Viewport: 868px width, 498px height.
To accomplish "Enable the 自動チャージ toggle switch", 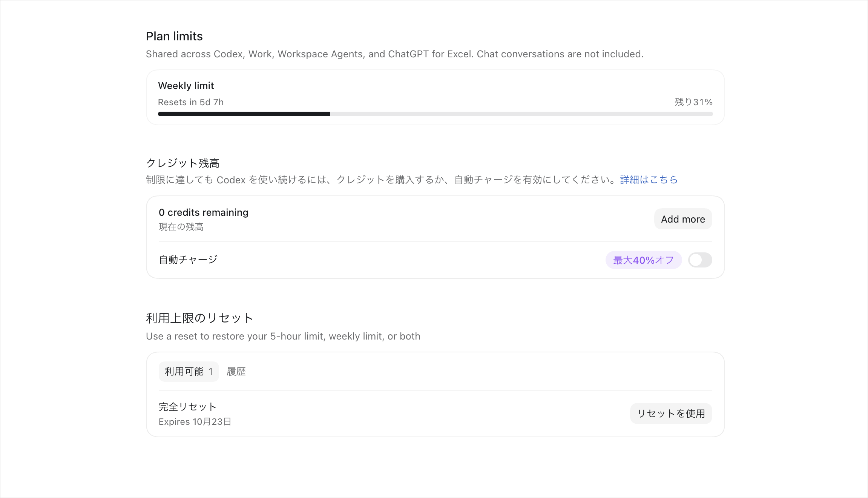I will [x=700, y=260].
